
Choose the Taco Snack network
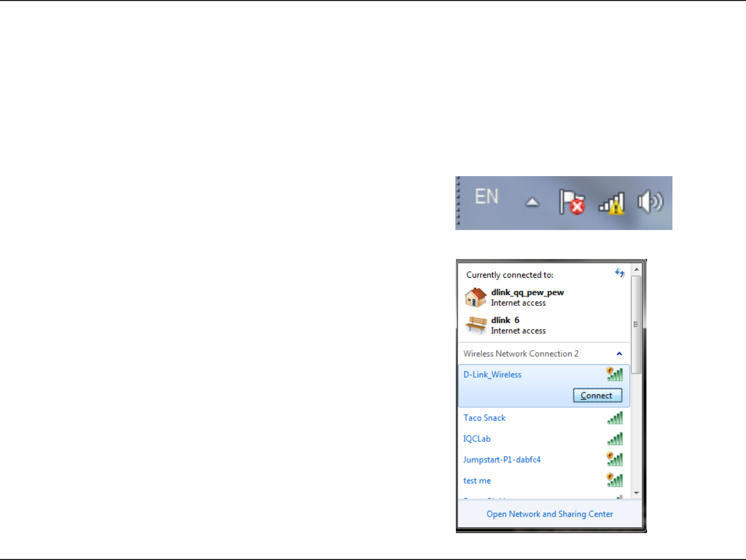(544, 418)
